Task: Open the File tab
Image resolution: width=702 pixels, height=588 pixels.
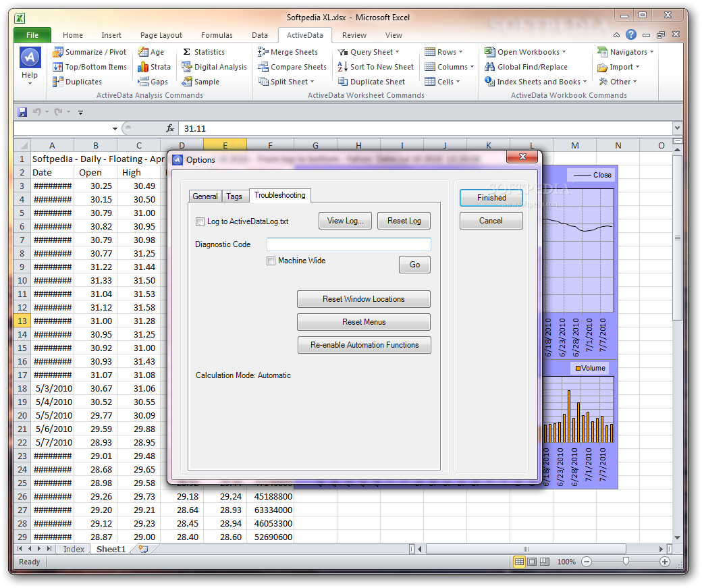Action: point(32,35)
